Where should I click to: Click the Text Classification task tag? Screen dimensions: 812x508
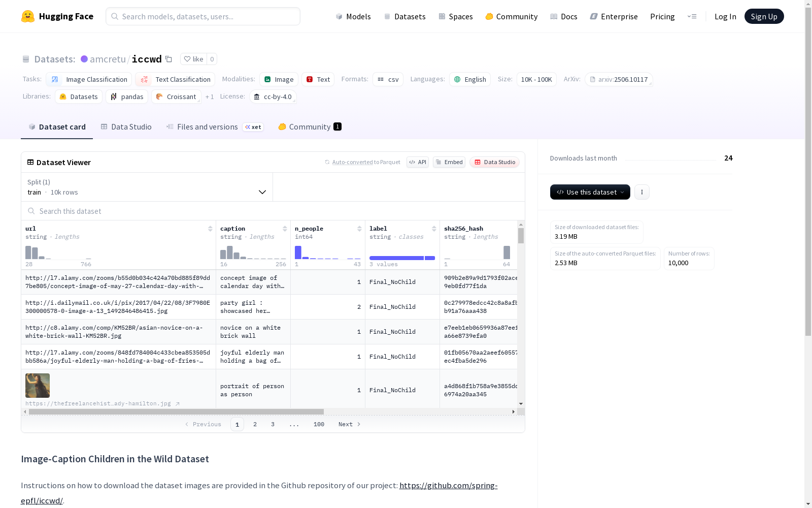[175, 79]
